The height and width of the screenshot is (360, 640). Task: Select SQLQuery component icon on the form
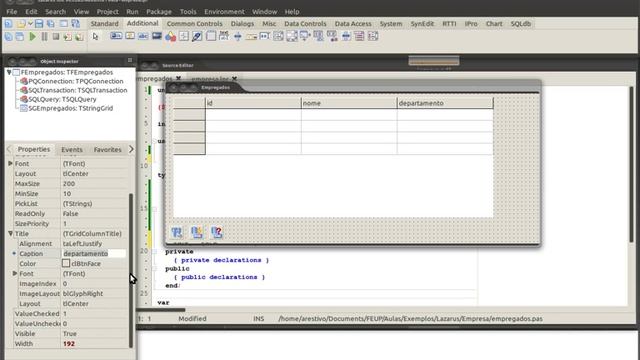[217, 233]
